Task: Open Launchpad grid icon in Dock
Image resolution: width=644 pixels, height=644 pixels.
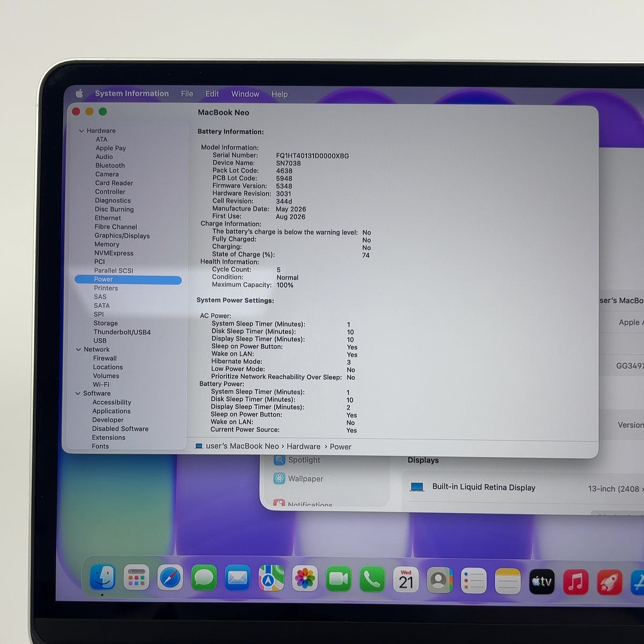Action: [136, 578]
